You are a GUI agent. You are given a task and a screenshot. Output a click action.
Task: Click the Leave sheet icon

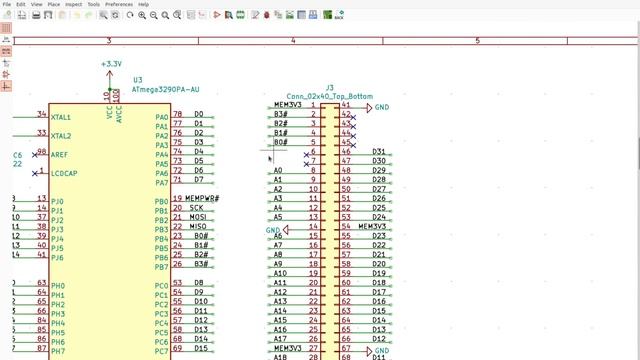(x=202, y=15)
